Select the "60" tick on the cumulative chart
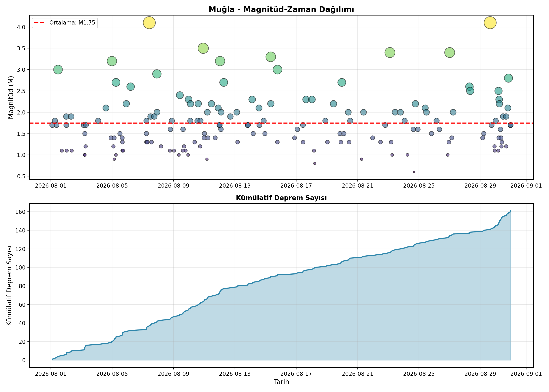Viewport: 549px width, 392px height. [x=22, y=305]
